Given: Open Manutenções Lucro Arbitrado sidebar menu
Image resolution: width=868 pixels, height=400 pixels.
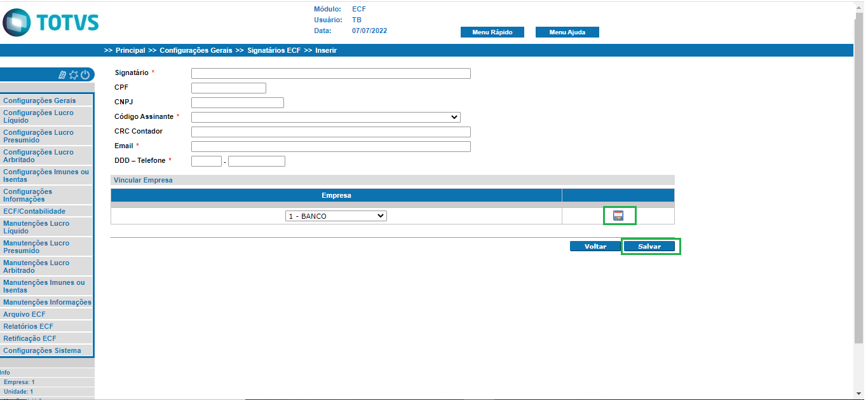Looking at the screenshot, I should click(47, 266).
